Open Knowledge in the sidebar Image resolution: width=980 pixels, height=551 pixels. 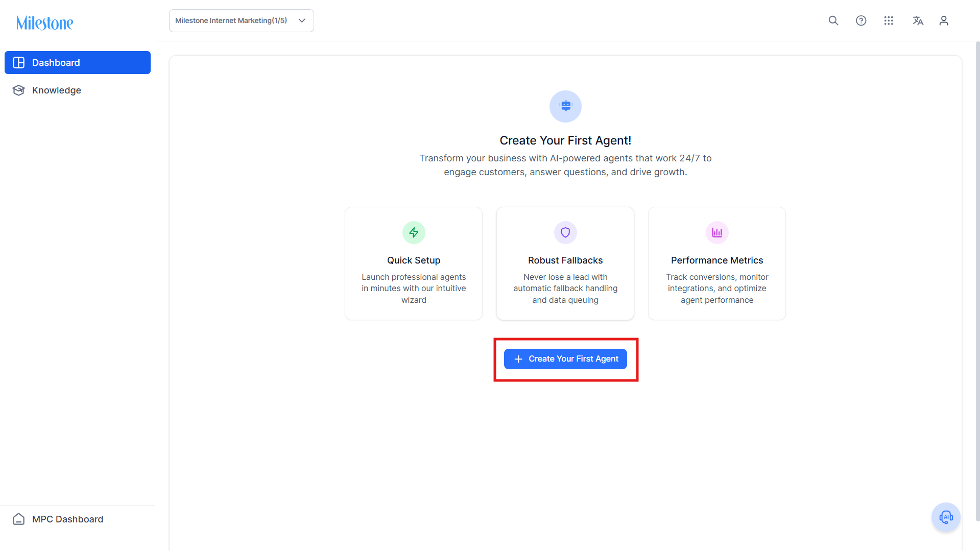point(78,90)
